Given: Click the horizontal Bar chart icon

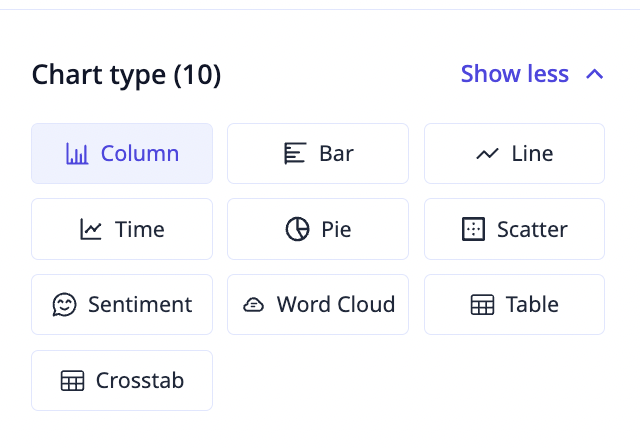Looking at the screenshot, I should click(295, 154).
